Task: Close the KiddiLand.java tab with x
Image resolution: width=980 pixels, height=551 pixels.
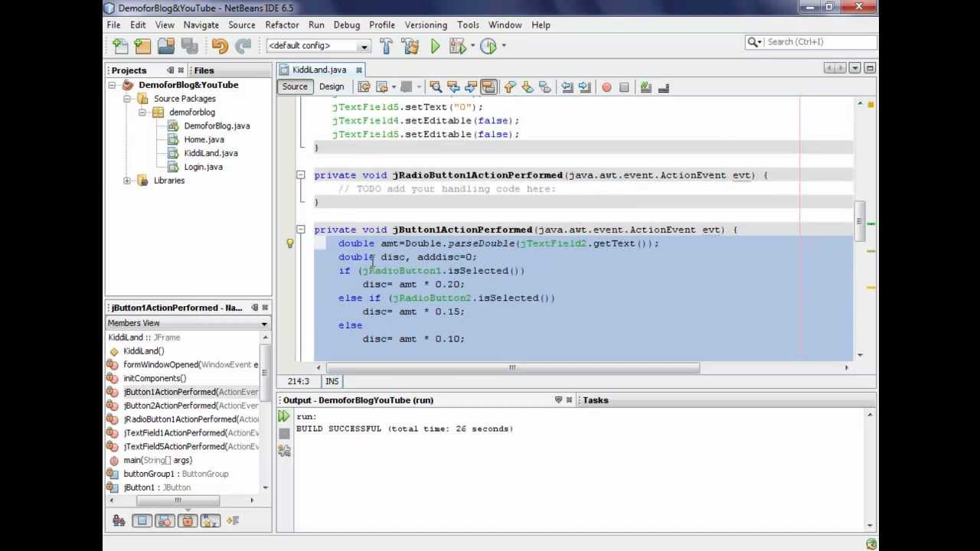Action: click(358, 70)
